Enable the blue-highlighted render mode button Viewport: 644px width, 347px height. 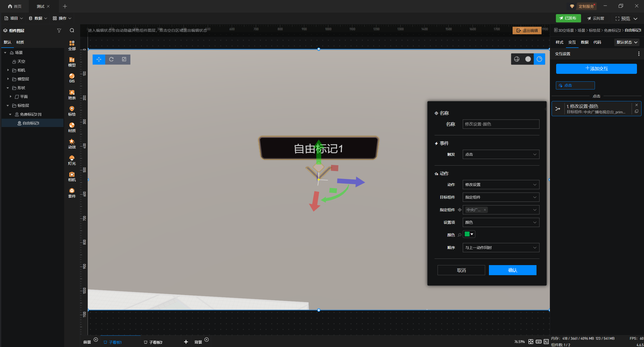(539, 59)
